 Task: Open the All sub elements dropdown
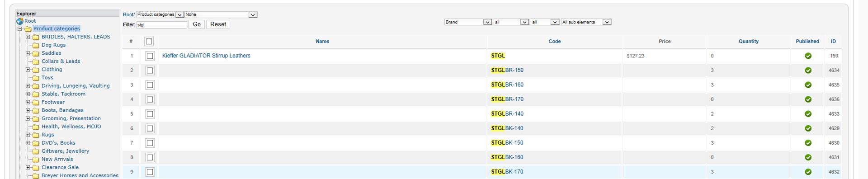coord(586,22)
